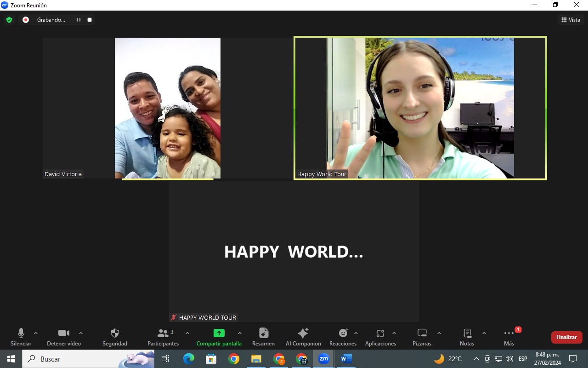Click the Zoom logo in title bar

pos(5,5)
